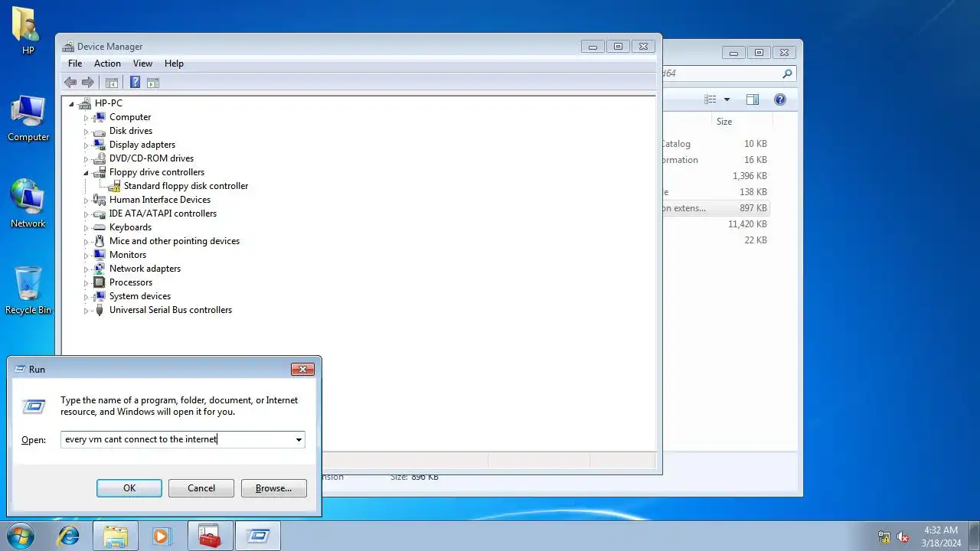Image resolution: width=980 pixels, height=551 pixels.
Task: Select the Keyboards category icon
Action: tap(99, 227)
